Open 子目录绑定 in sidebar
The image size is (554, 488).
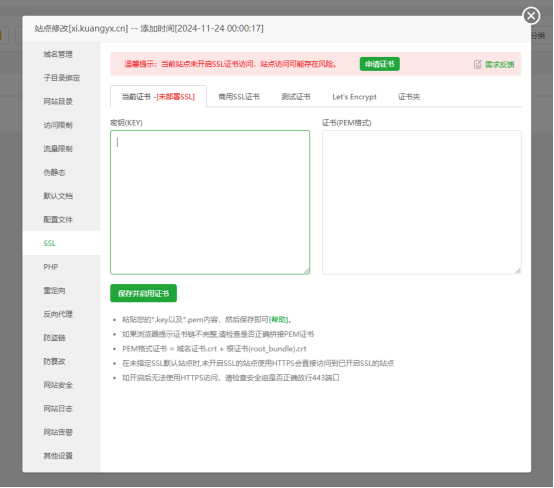[x=61, y=78]
